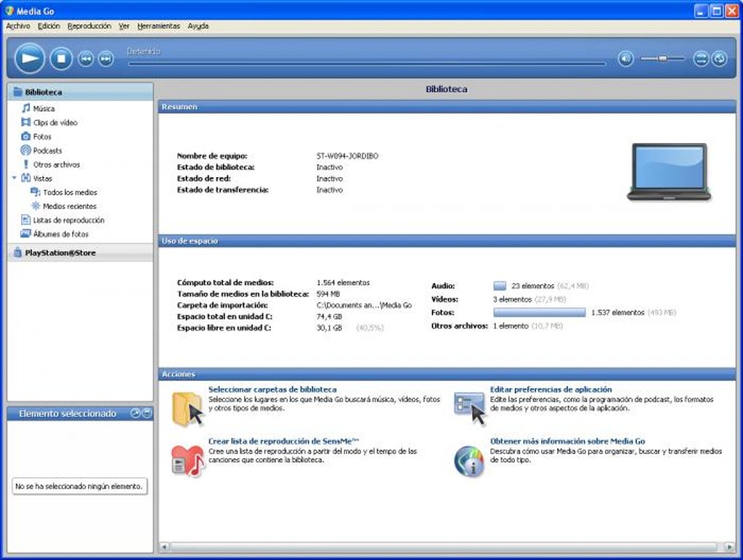This screenshot has height=560, width=743.
Task: Click first button in Elemento seleccionado header
Action: point(135,413)
